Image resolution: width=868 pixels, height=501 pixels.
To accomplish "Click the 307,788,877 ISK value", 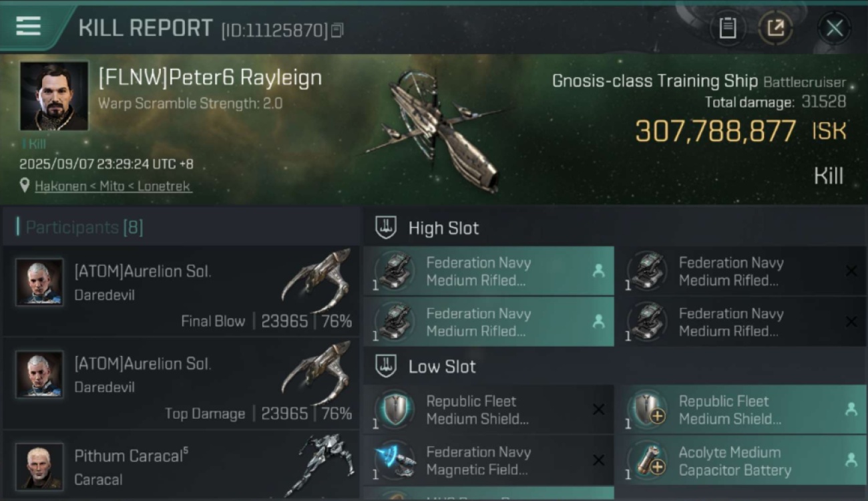I will click(715, 132).
